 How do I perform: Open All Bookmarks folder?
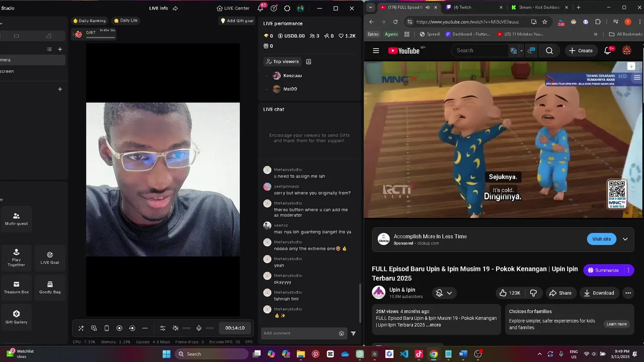pyautogui.click(x=625, y=34)
